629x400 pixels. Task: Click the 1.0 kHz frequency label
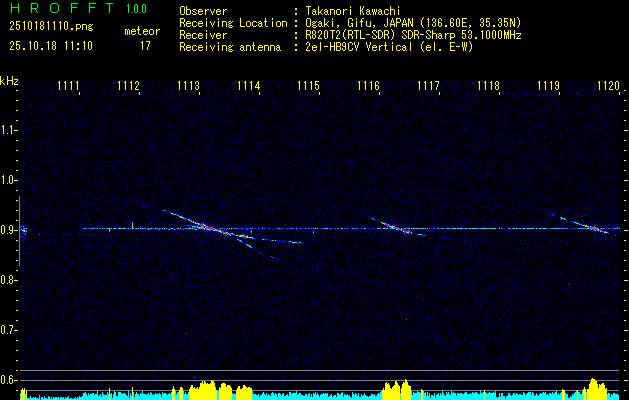[7, 180]
